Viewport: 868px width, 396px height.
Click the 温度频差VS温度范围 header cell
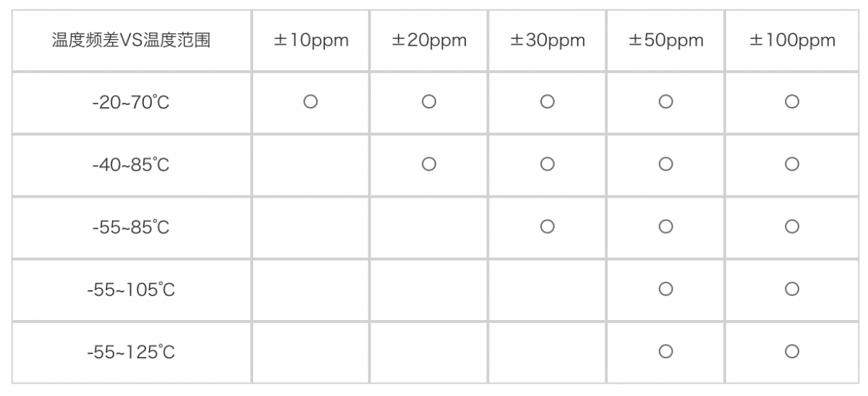pos(131,41)
